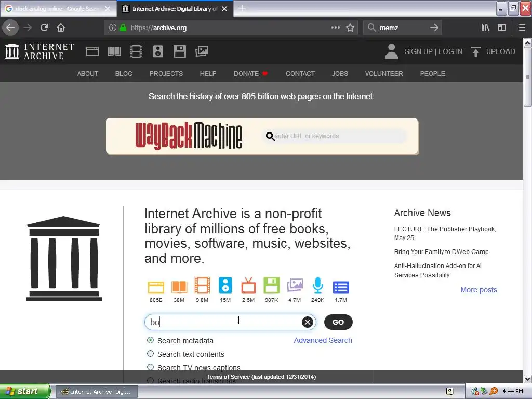The image size is (532, 399).
Task: Open the software 987K floppy icon
Action: tap(271, 285)
